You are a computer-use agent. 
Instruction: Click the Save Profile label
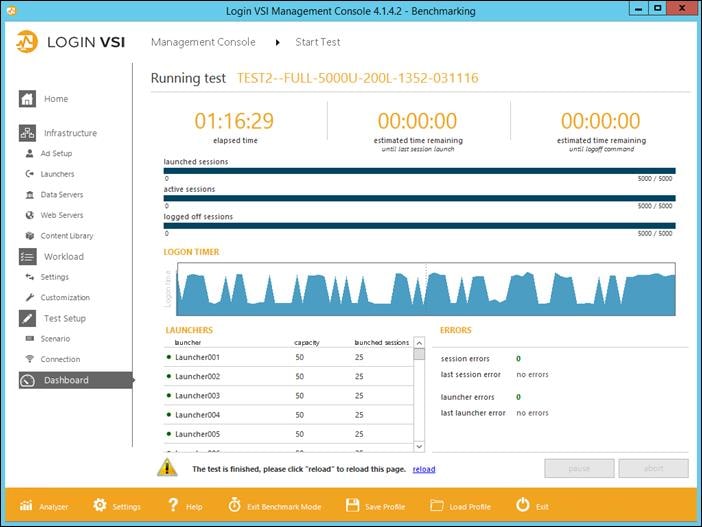[385, 507]
